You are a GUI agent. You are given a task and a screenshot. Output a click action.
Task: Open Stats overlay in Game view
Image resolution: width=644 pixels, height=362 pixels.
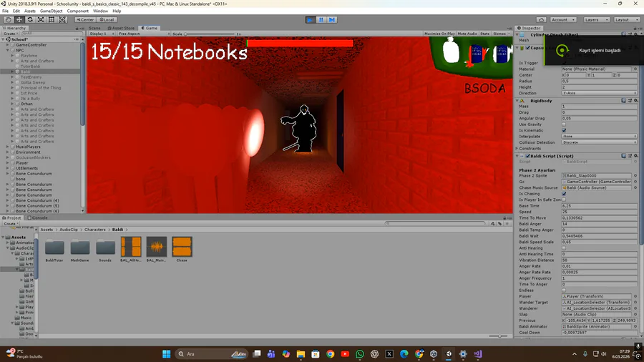tap(484, 34)
